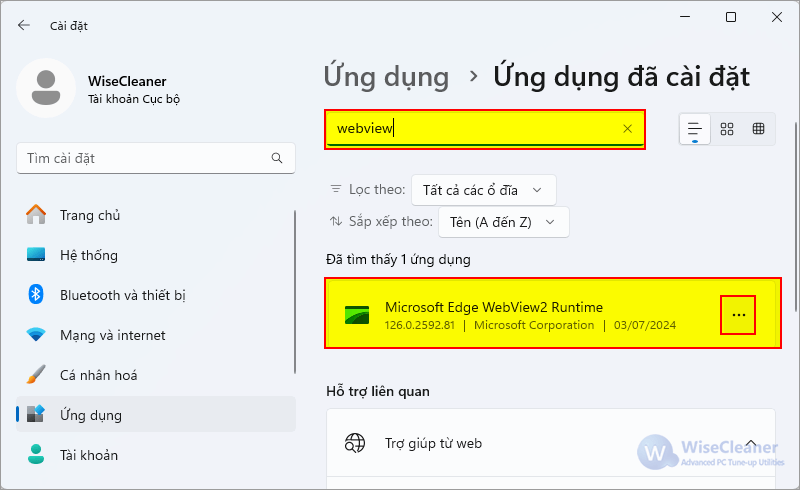Click the Wi-Fi icon for Mạng và internet

(36, 335)
